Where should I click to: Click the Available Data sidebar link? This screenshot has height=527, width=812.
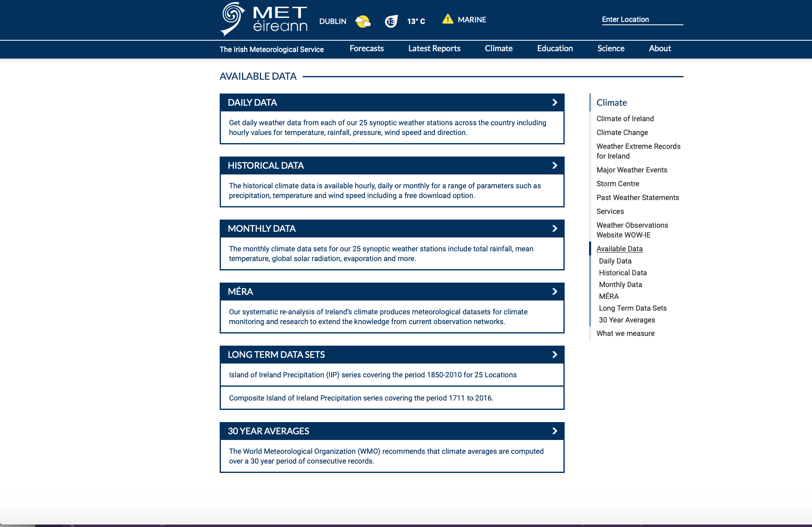point(619,248)
